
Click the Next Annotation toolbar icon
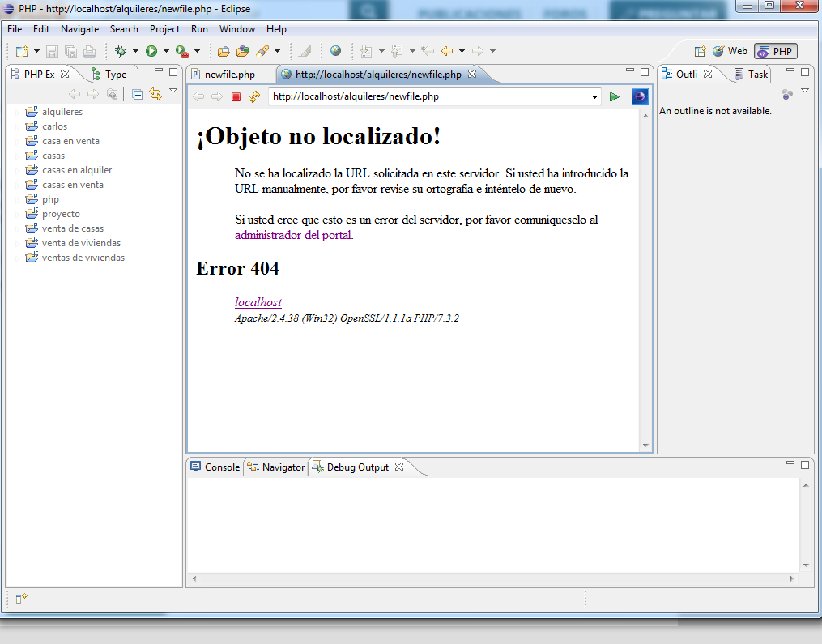tap(366, 51)
